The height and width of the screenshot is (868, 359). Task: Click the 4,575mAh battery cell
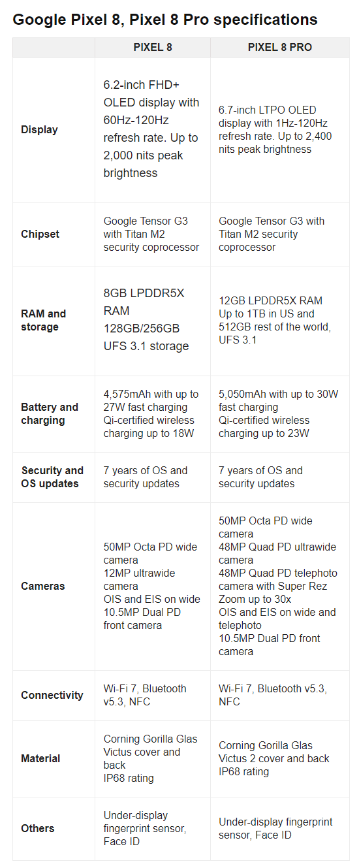tap(153, 413)
